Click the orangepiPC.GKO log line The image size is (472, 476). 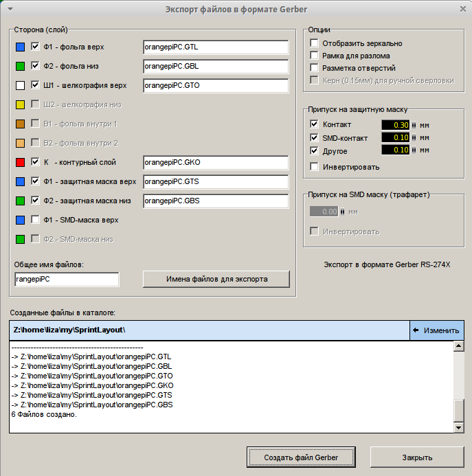[92, 385]
